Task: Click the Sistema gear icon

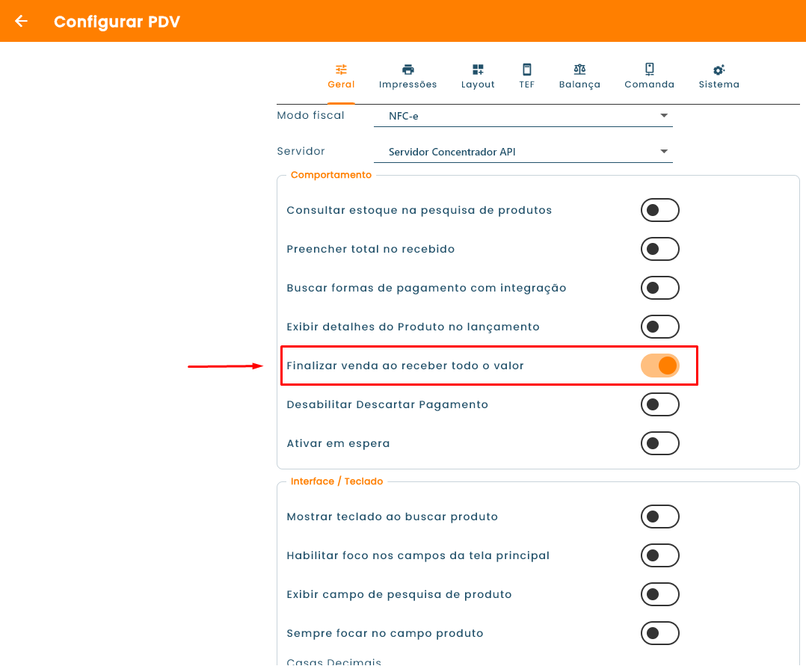Action: click(719, 70)
